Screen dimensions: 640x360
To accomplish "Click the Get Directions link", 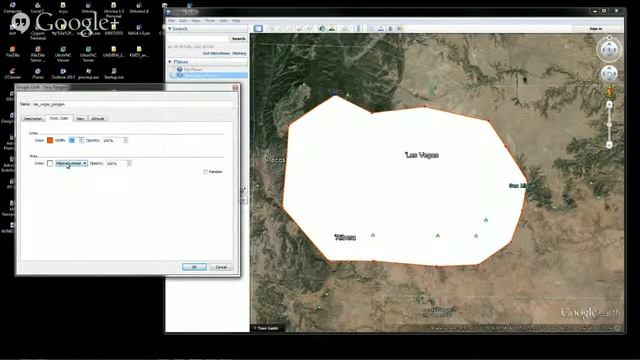I will pos(216,53).
